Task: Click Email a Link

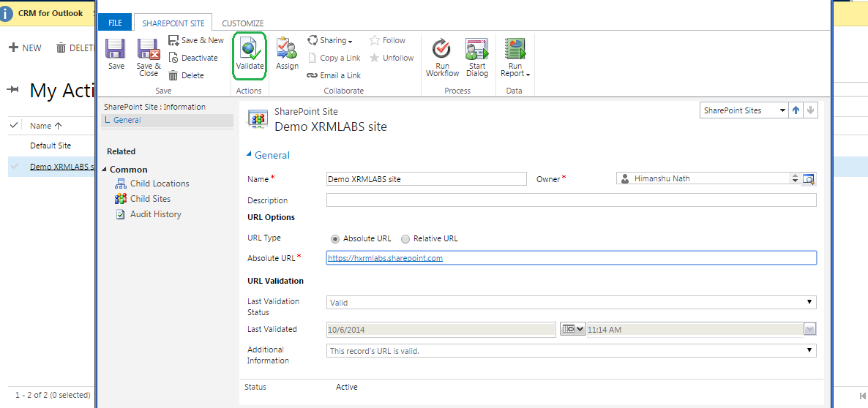Action: [x=334, y=75]
